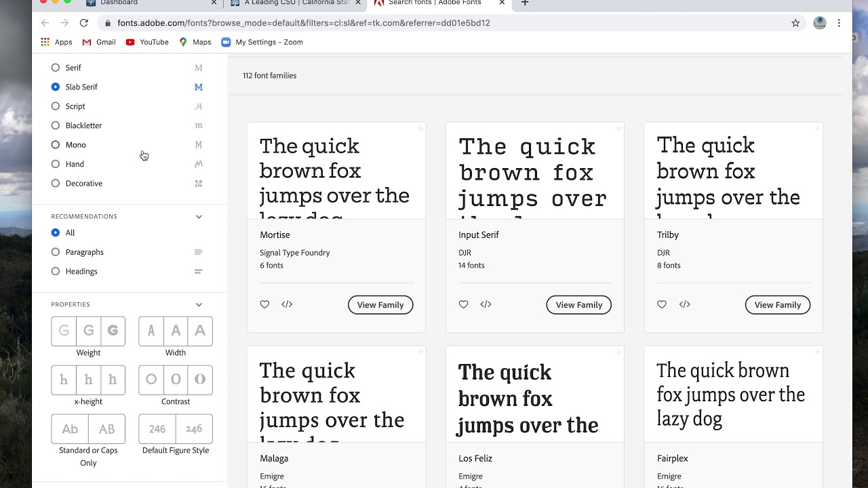868x488 pixels.
Task: Bookmark this page with the star icon
Action: point(795,23)
